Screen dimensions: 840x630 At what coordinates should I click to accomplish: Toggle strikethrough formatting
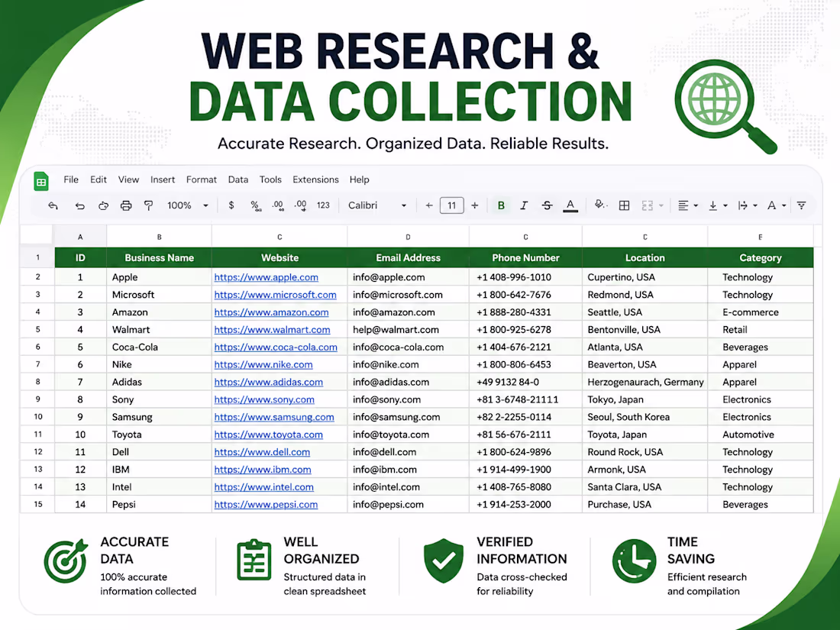[x=547, y=205]
